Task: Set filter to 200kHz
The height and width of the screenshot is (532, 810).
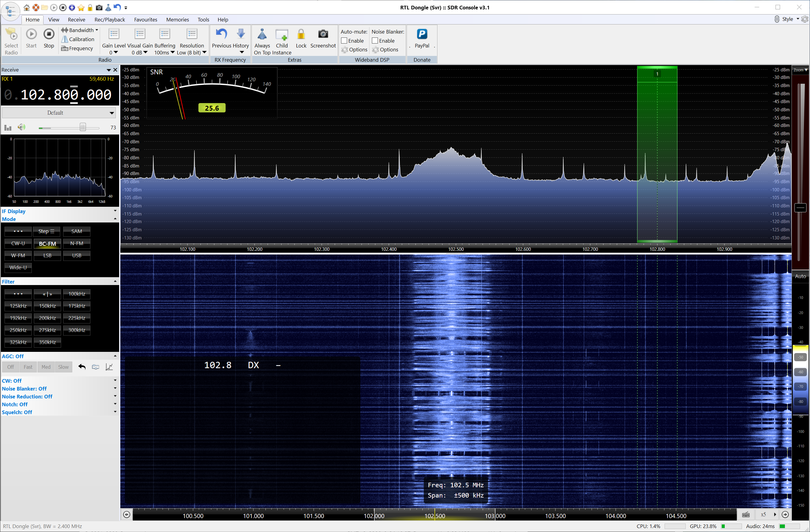Action: click(x=47, y=318)
